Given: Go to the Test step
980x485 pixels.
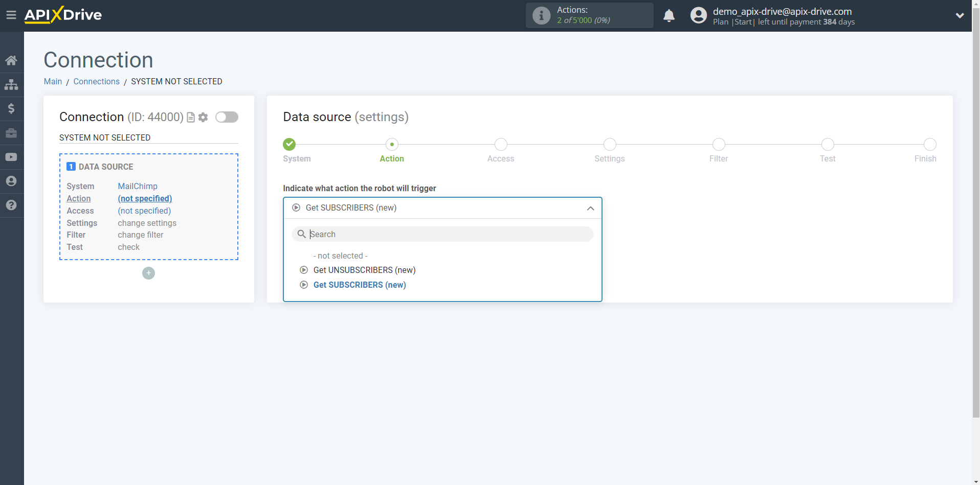Looking at the screenshot, I should point(828,144).
